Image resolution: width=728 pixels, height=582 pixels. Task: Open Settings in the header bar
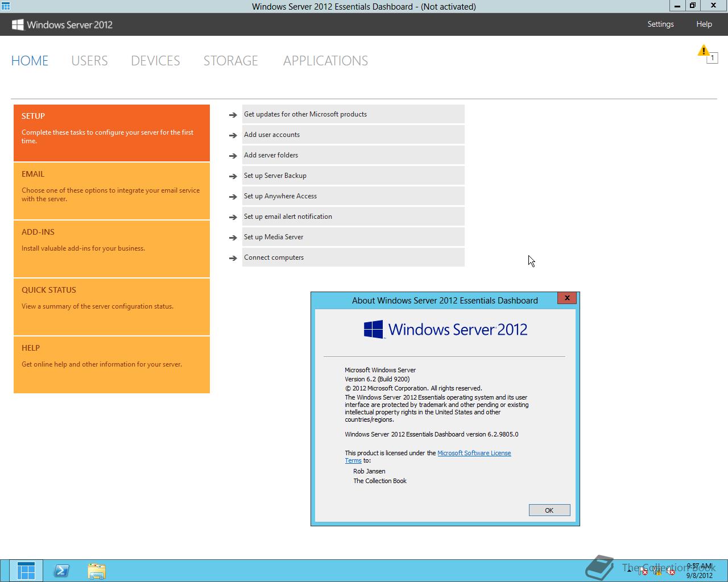coord(660,24)
